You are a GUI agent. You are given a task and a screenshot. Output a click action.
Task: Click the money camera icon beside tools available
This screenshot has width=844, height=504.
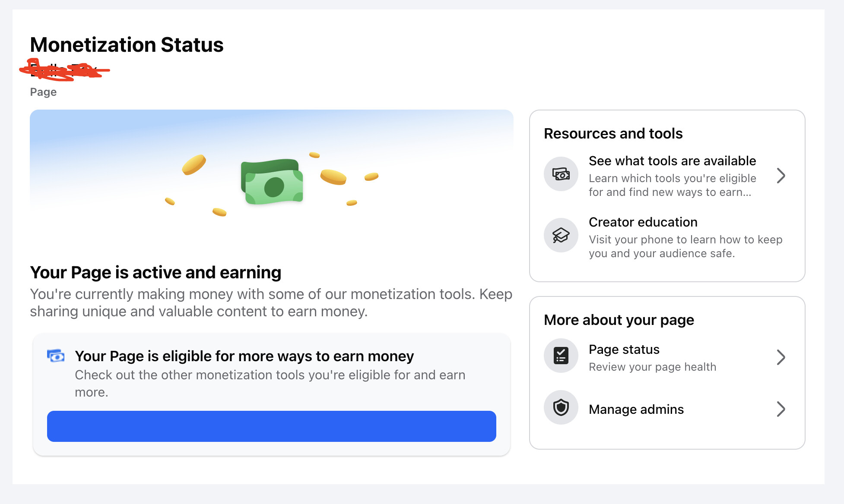point(561,174)
